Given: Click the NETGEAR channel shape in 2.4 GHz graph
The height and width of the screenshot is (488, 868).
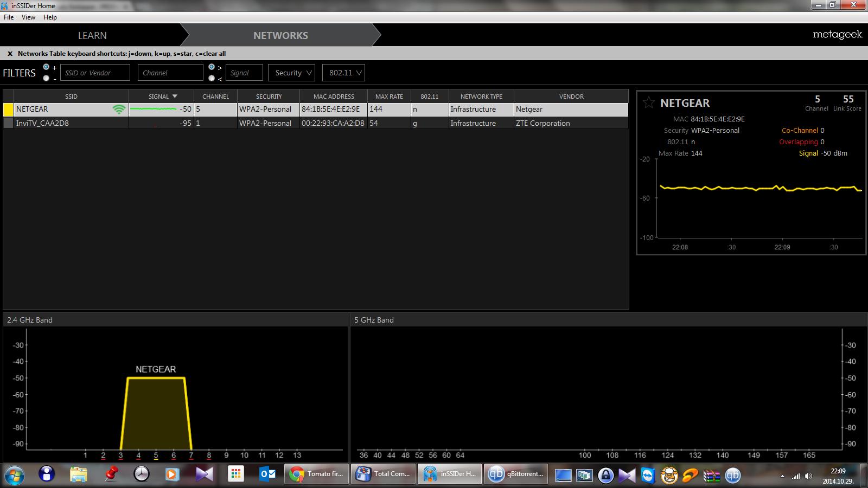Looking at the screenshot, I should click(156, 413).
